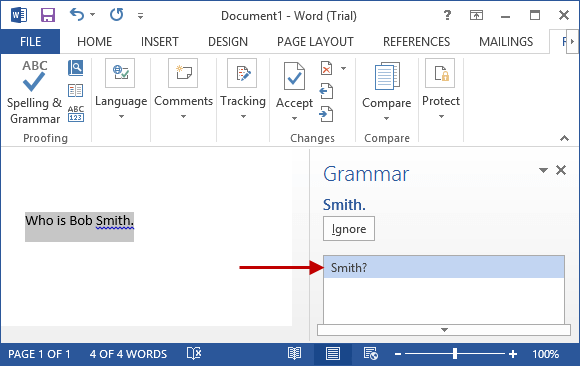Image resolution: width=580 pixels, height=366 pixels.
Task: Click the Ignore button in Grammar pane
Action: coord(349,229)
